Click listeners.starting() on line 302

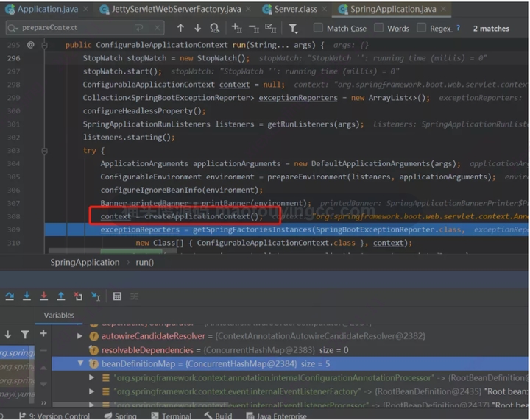(x=127, y=138)
